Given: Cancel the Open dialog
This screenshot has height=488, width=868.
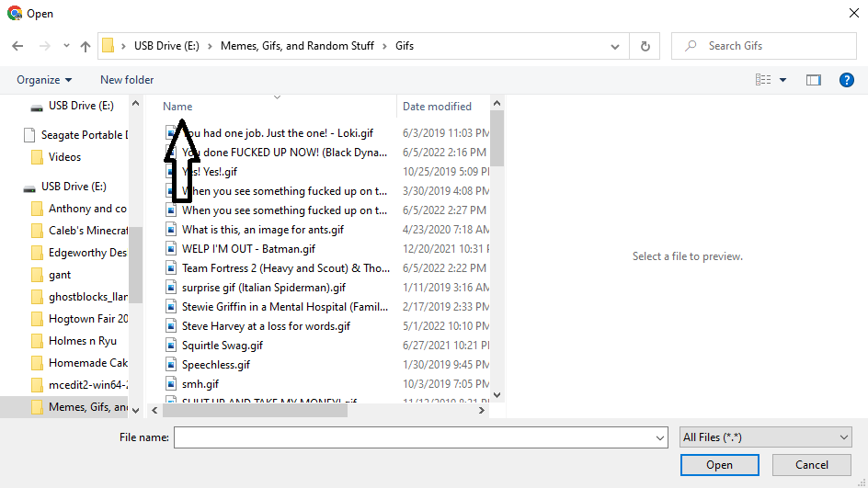Looking at the screenshot, I should pos(812,465).
